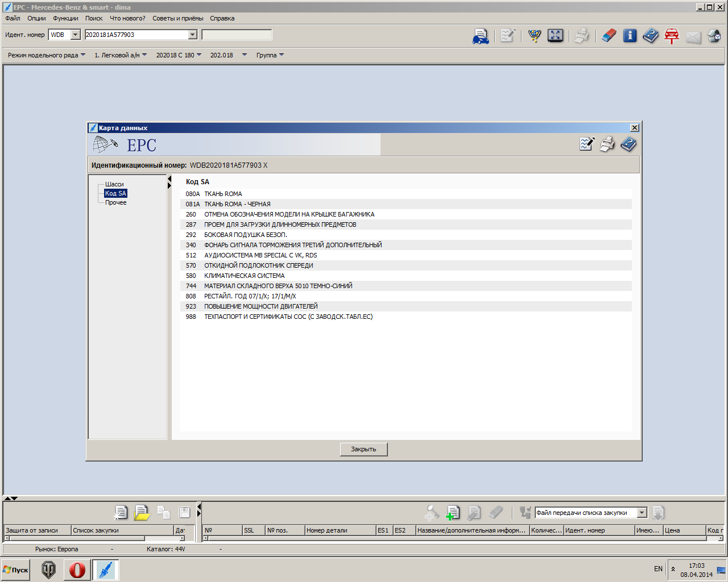Select Код SA in the tree
The width and height of the screenshot is (728, 582).
[115, 193]
